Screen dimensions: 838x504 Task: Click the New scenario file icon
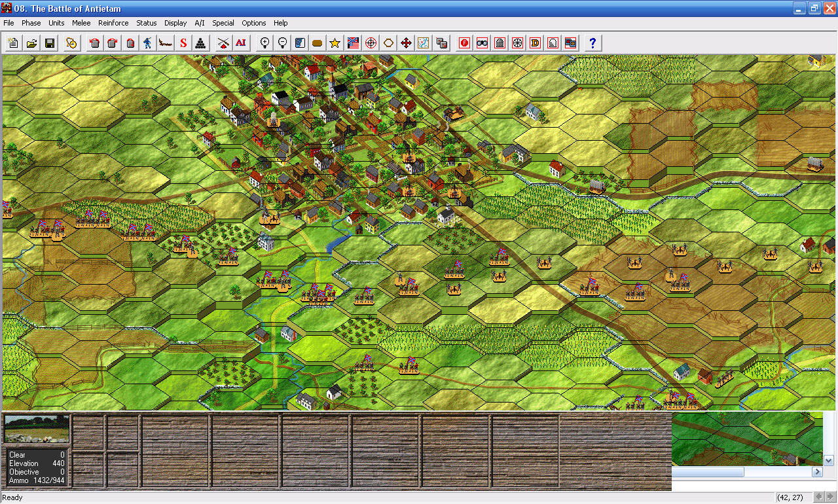pyautogui.click(x=13, y=43)
